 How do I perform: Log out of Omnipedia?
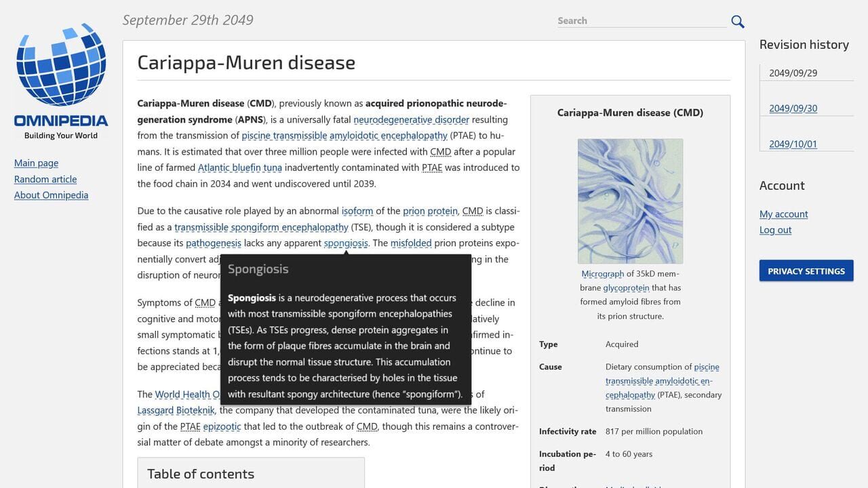775,230
